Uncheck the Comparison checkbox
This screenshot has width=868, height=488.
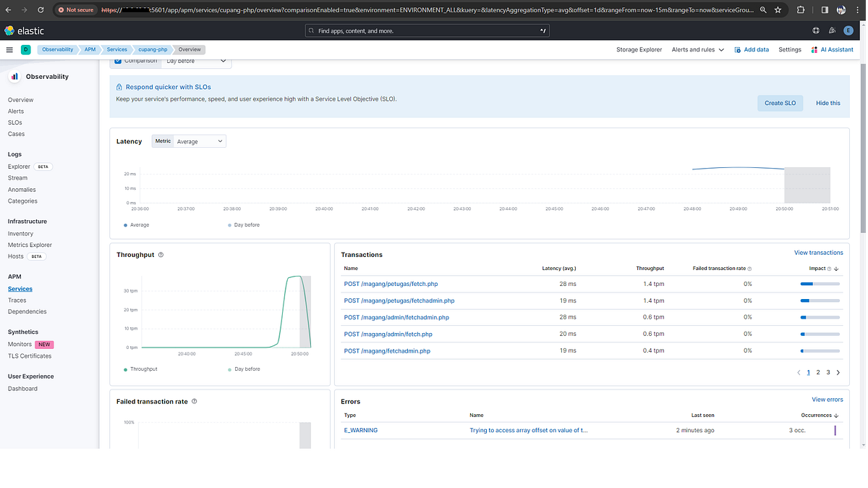click(x=118, y=62)
